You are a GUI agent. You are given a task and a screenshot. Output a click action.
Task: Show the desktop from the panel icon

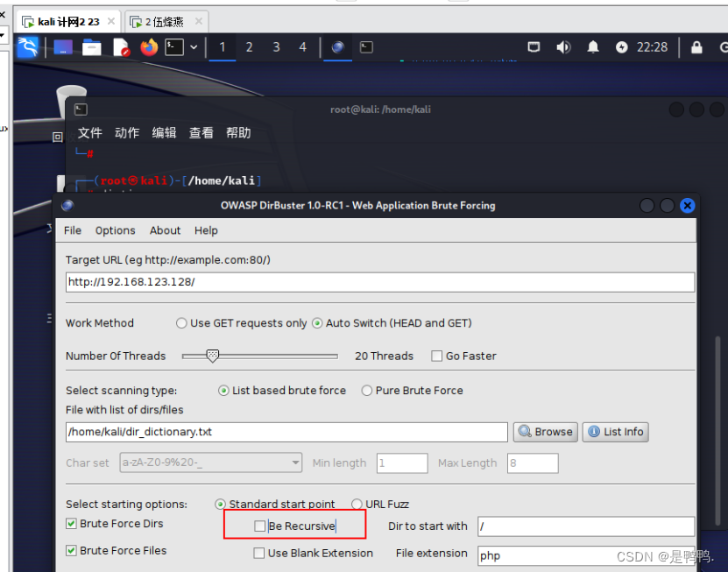(63, 47)
